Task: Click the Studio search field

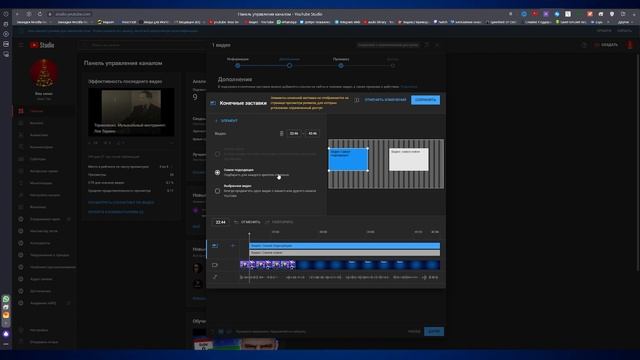Action: coord(143,45)
